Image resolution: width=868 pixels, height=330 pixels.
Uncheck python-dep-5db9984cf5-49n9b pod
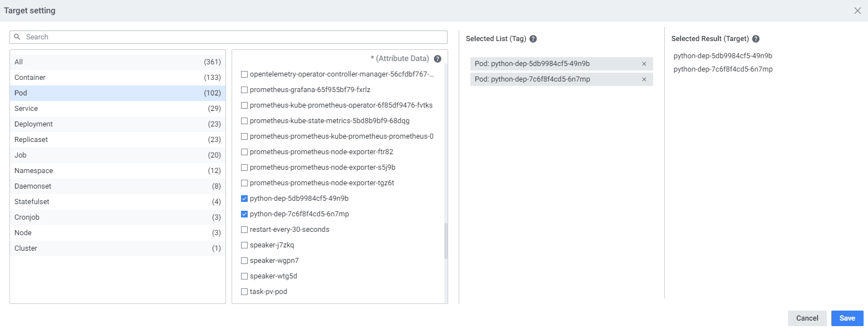click(244, 199)
